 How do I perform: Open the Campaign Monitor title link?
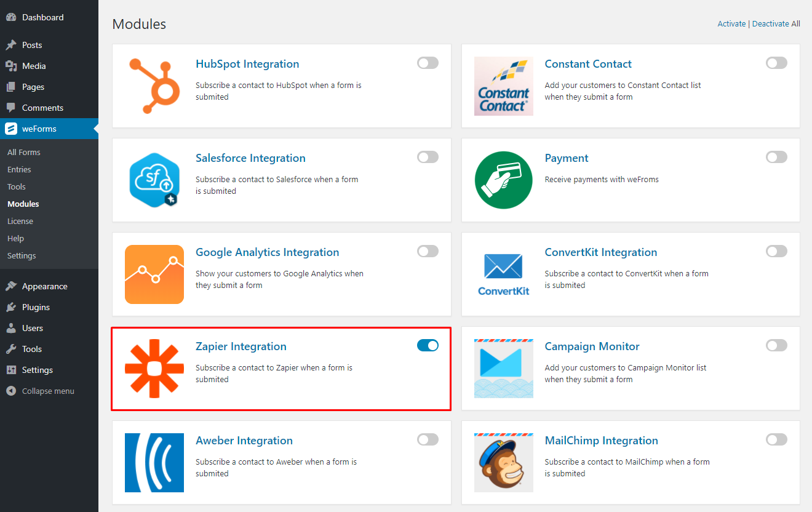592,346
